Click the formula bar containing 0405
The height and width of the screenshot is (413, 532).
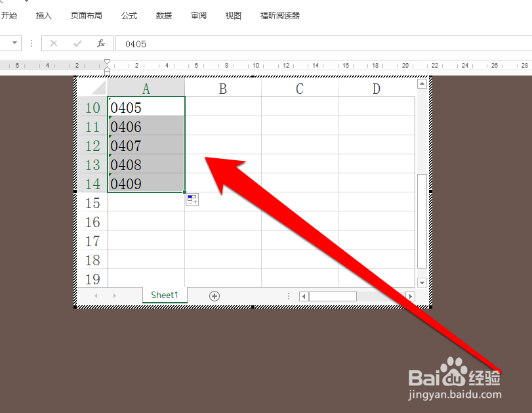coord(323,43)
